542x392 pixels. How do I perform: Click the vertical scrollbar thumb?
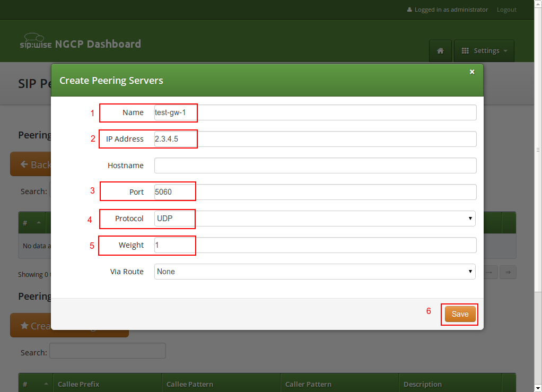pos(538,150)
